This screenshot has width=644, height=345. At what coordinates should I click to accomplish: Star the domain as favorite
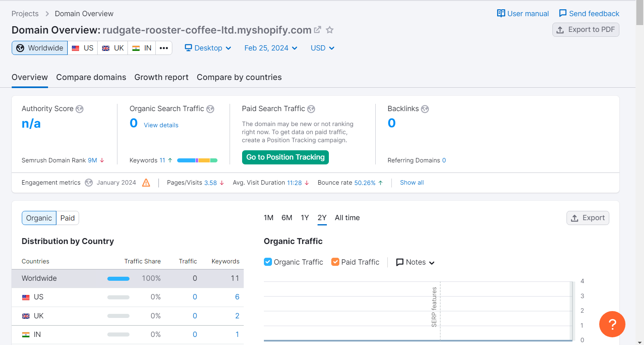(x=330, y=30)
